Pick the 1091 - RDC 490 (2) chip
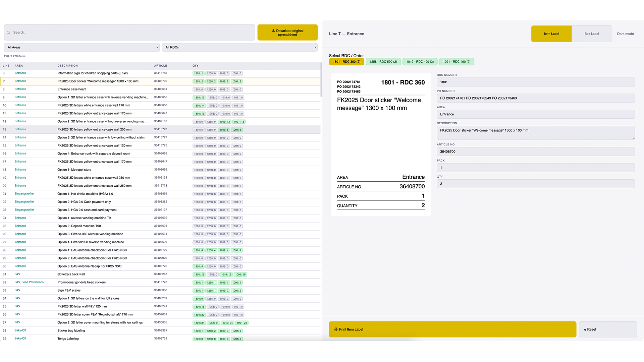 457,62
